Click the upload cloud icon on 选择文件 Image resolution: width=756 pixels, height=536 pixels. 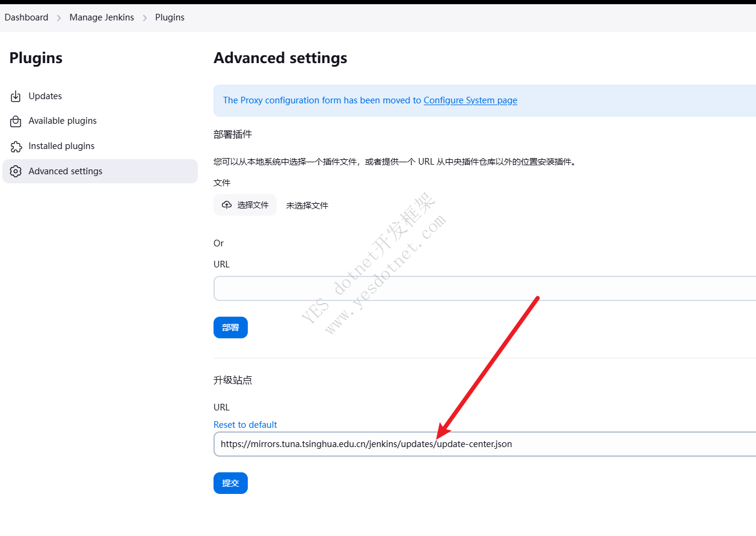click(x=227, y=205)
